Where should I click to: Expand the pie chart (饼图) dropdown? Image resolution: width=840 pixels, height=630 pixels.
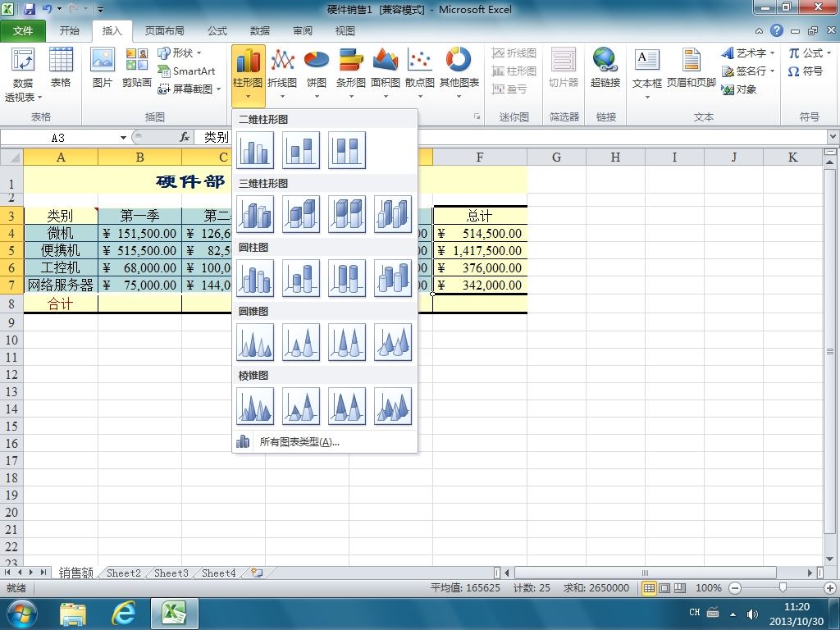click(317, 97)
